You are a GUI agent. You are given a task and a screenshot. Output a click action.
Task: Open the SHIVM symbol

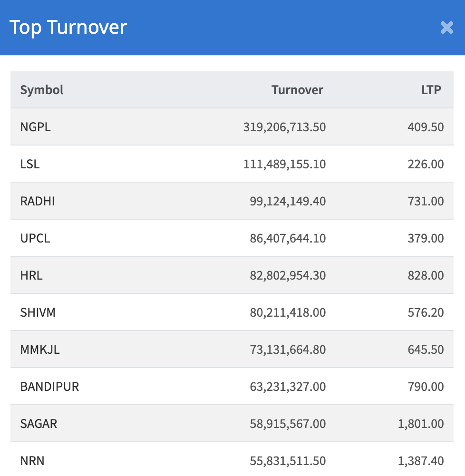(x=38, y=312)
